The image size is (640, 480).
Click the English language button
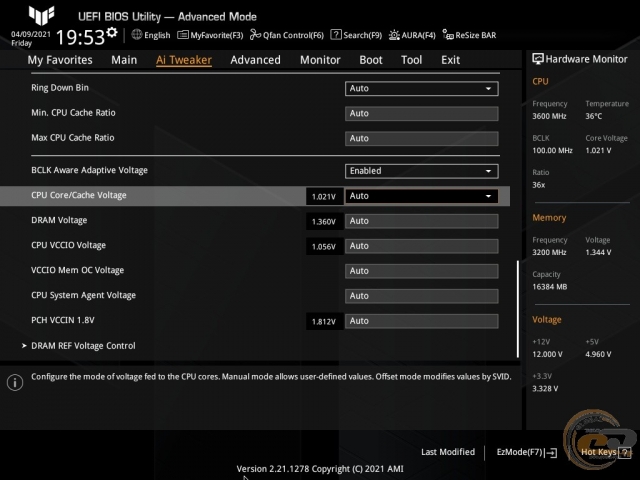click(157, 35)
